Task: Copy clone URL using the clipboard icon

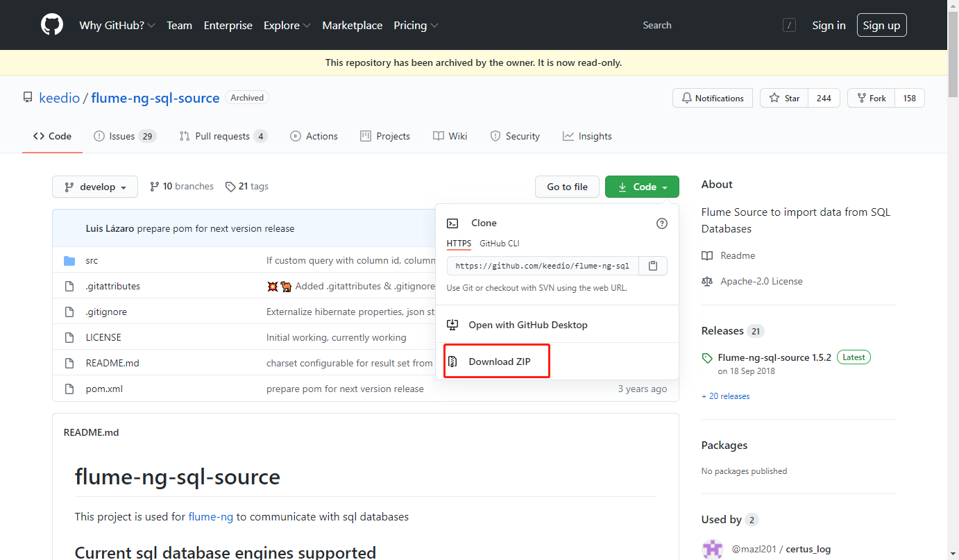Action: click(652, 265)
